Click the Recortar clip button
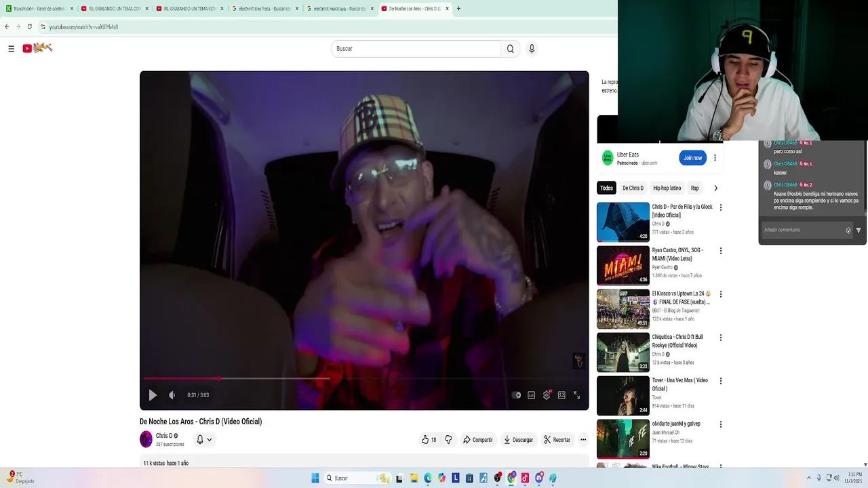The width and height of the screenshot is (868, 488). coord(557,440)
